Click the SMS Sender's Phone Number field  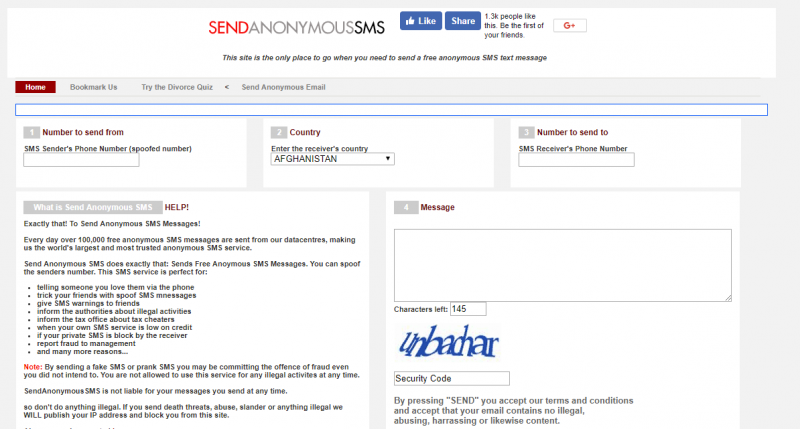click(x=81, y=160)
